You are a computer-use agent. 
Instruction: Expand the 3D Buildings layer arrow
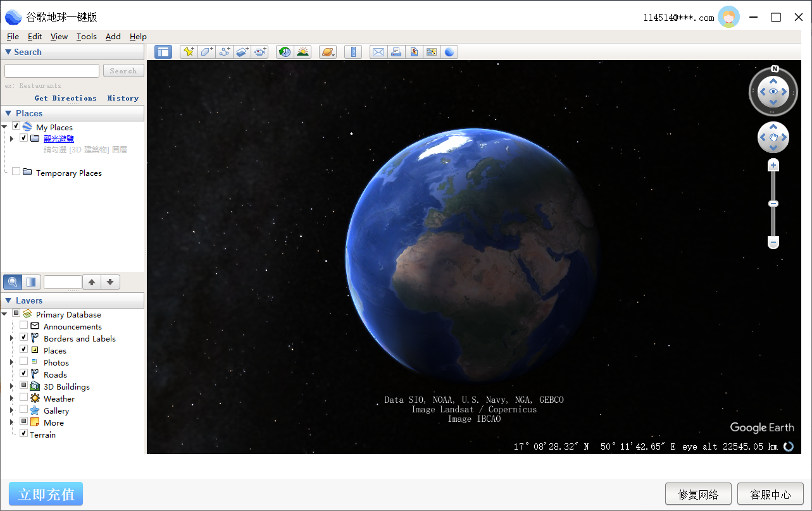coord(12,386)
